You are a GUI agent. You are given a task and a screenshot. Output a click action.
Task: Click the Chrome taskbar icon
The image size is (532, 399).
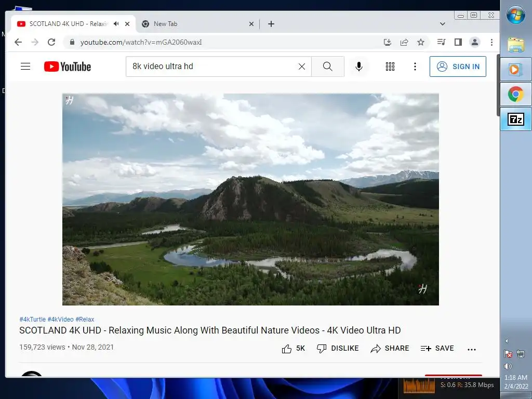(516, 94)
